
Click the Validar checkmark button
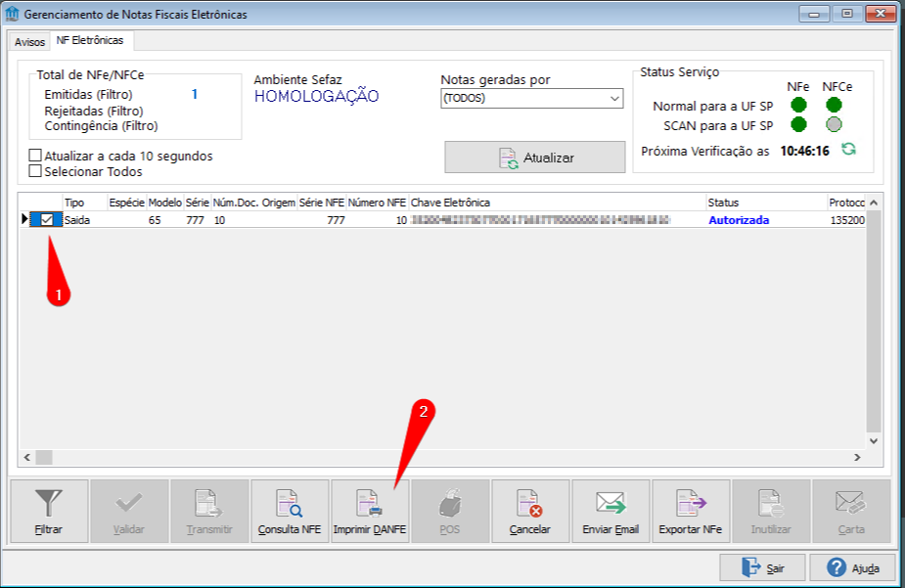click(x=129, y=512)
